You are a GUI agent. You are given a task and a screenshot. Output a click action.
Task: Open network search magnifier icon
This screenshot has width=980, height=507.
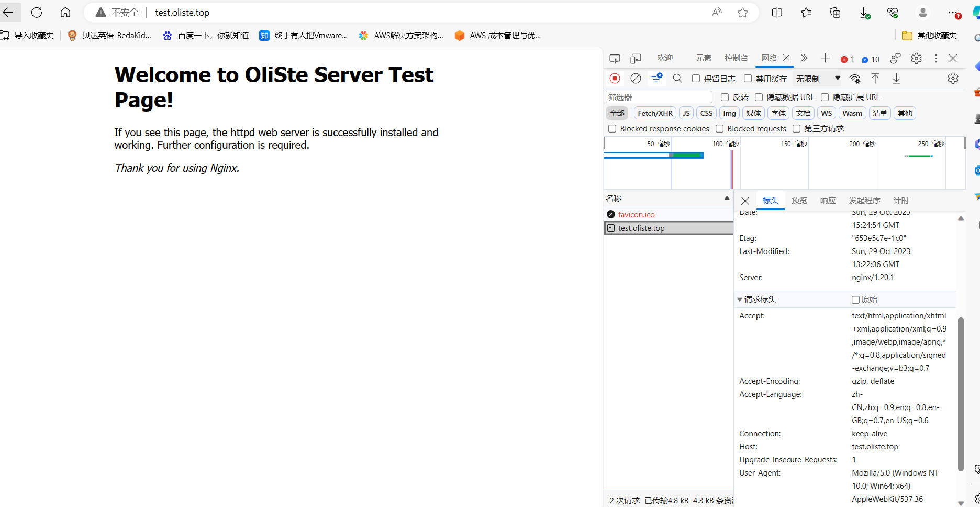click(677, 79)
